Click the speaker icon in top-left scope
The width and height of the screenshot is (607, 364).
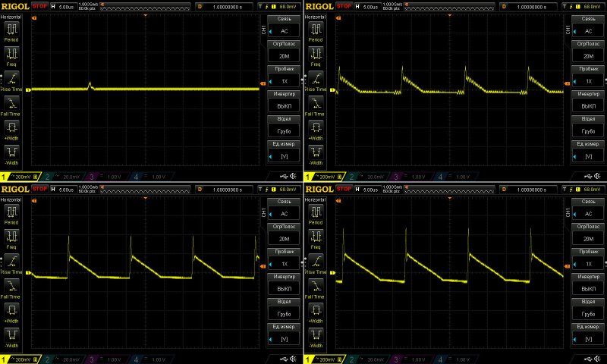point(294,176)
